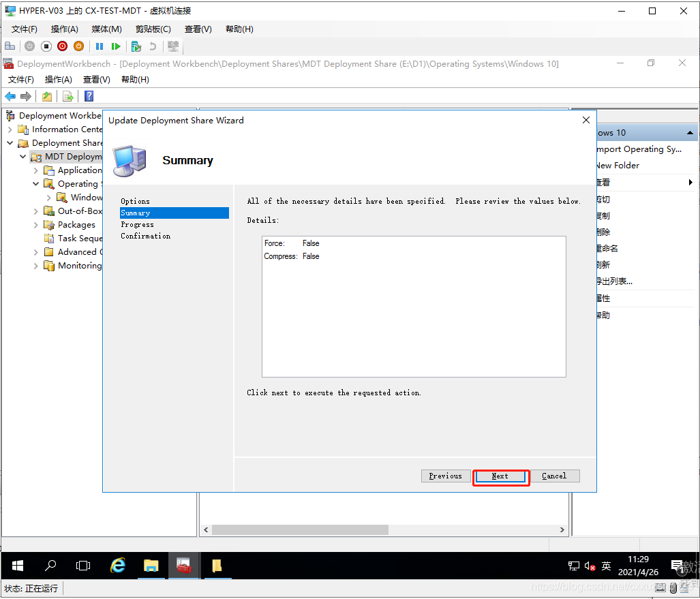The height and width of the screenshot is (599, 700).
Task: Click the Next button in wizard
Action: (x=500, y=476)
